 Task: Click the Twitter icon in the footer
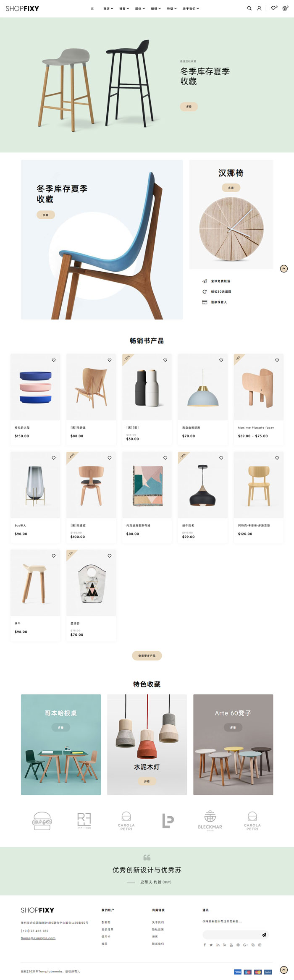click(x=211, y=945)
